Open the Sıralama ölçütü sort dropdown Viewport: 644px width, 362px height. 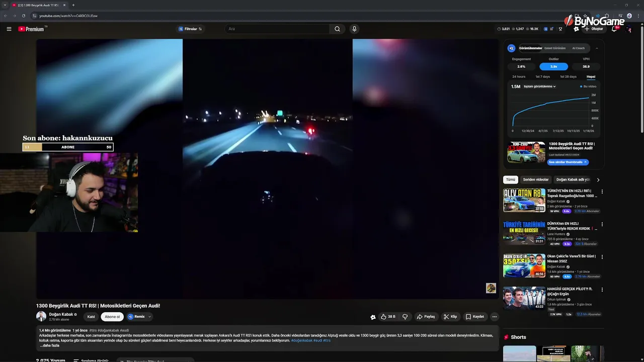91,360
